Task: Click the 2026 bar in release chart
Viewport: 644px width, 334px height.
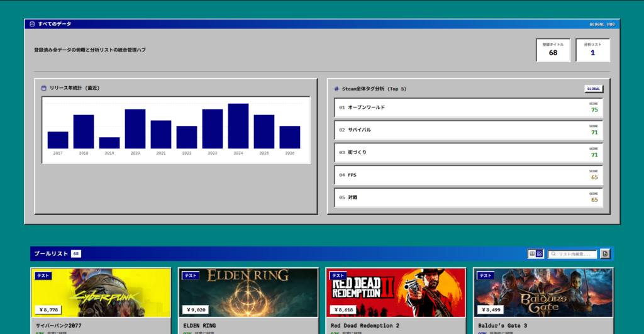Action: 289,137
